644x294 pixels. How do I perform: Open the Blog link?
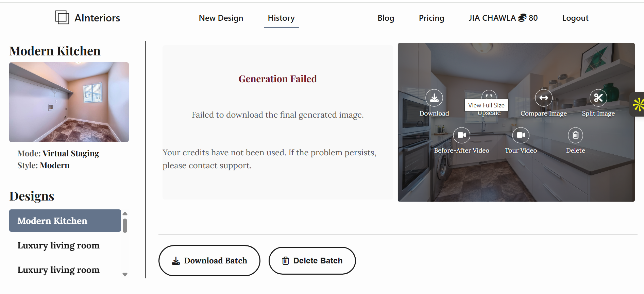click(386, 18)
